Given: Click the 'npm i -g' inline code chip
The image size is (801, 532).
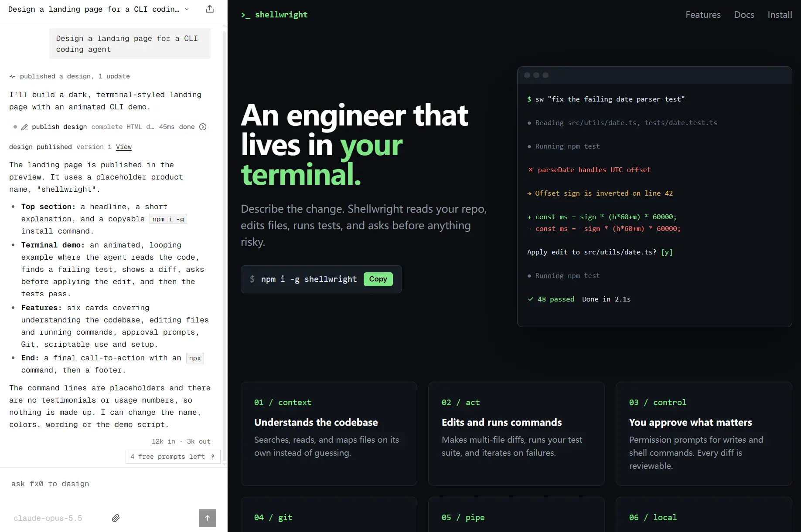Looking at the screenshot, I should 168,219.
